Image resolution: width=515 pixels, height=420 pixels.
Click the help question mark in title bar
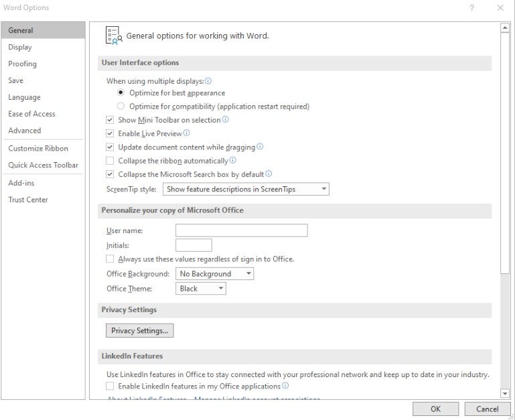[x=472, y=8]
